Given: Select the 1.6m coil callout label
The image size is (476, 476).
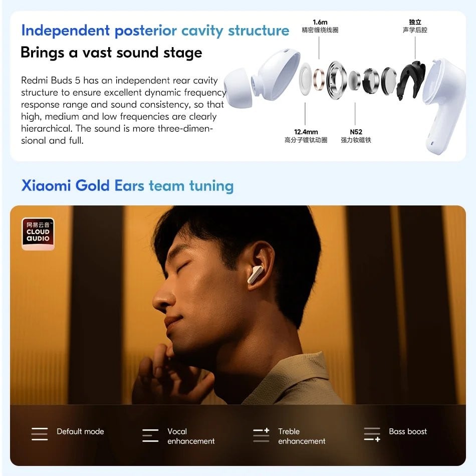Looking at the screenshot, I should [x=320, y=26].
